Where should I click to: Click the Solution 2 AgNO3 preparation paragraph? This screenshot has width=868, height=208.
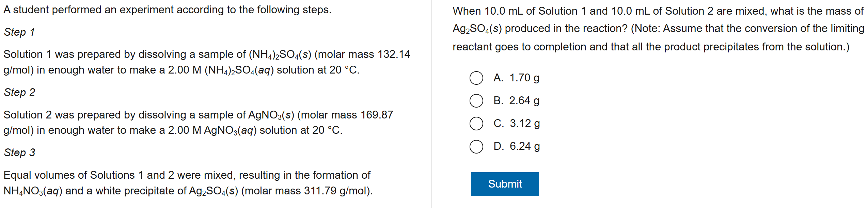[x=198, y=123]
